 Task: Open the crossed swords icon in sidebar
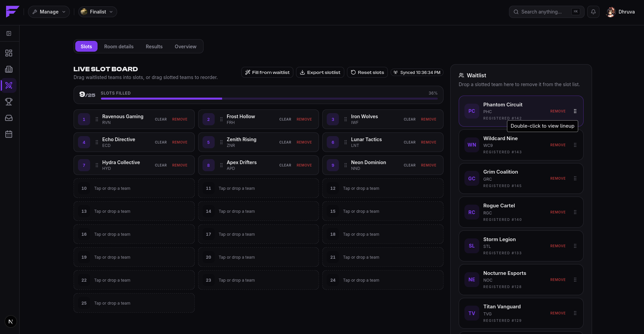pos(9,85)
